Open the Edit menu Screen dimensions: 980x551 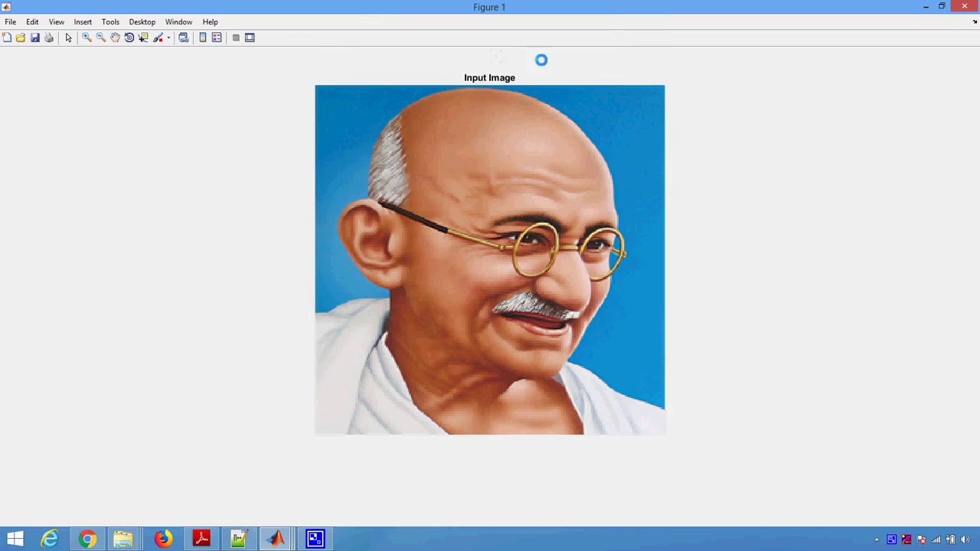click(32, 22)
